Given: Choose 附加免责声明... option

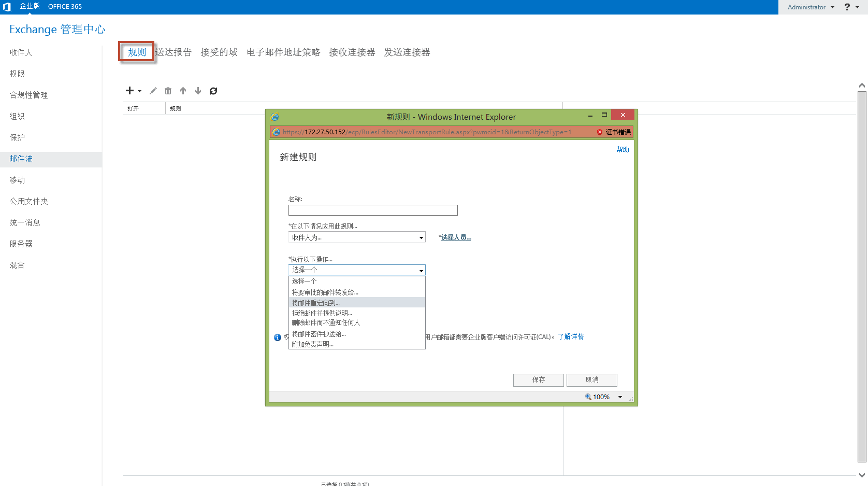Looking at the screenshot, I should click(357, 344).
